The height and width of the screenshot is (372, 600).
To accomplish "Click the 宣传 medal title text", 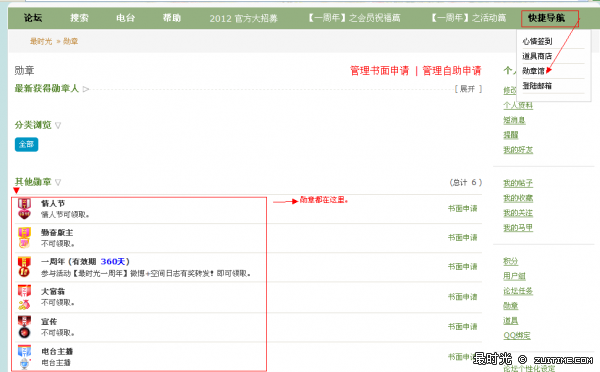I will (49, 321).
